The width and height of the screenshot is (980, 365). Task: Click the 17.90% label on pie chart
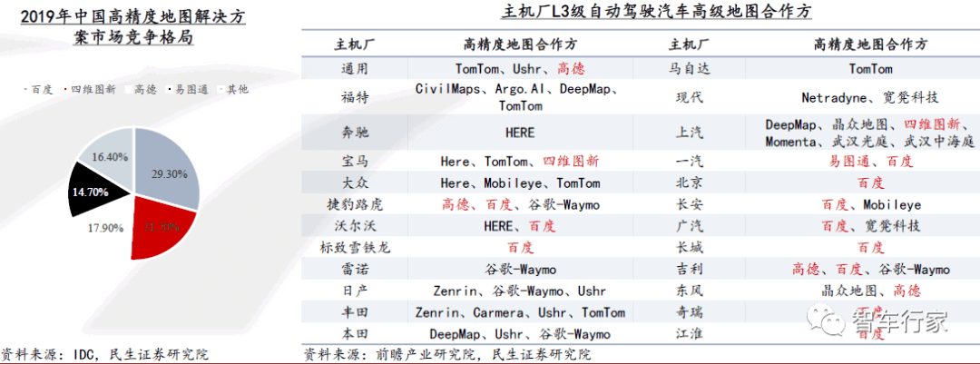pyautogui.click(x=102, y=228)
